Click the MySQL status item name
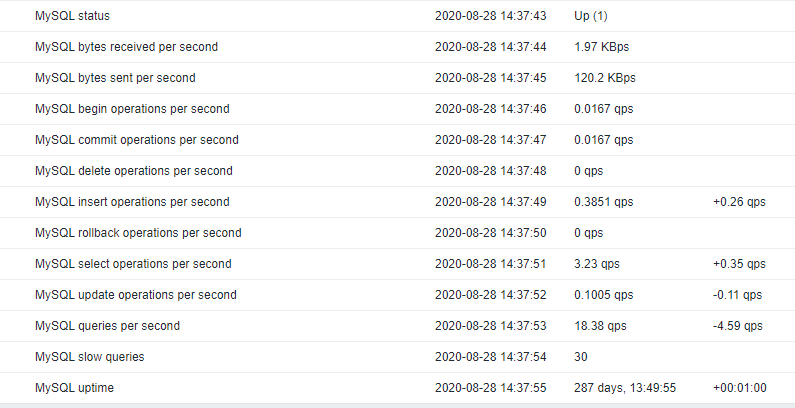 (x=72, y=16)
